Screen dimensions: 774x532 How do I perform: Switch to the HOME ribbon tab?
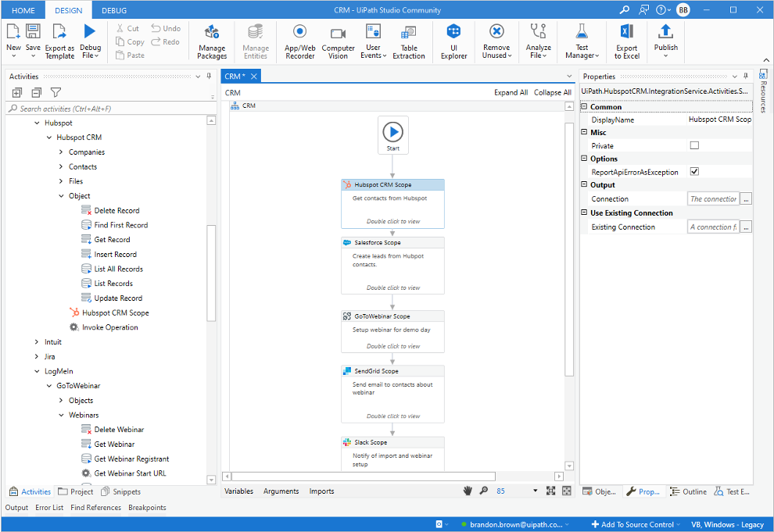point(23,10)
